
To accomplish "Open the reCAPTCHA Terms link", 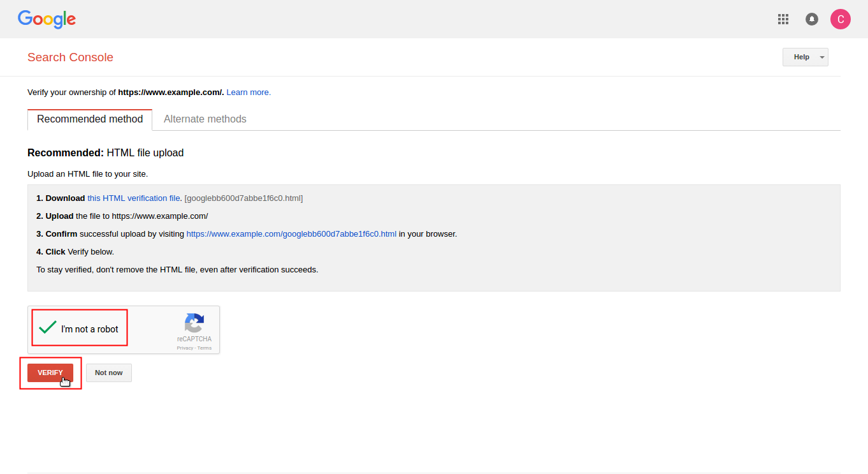I will (205, 348).
